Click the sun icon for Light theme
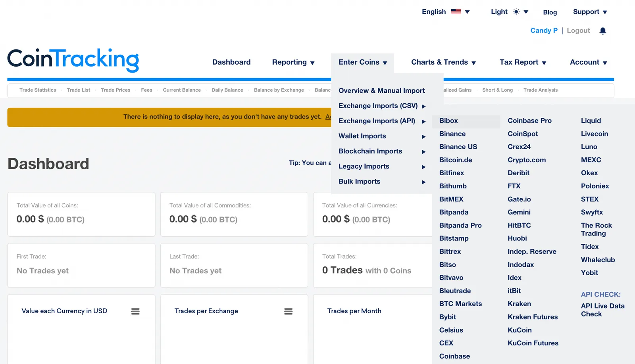Viewport: 635px width, 364px height. coord(516,12)
